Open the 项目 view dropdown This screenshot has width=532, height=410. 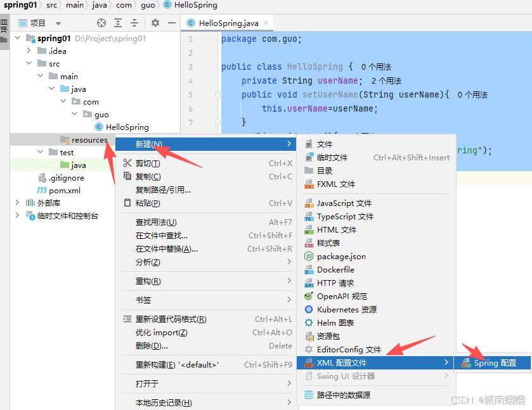[58, 23]
